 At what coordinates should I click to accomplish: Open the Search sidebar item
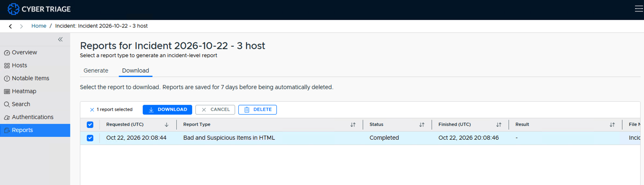[x=35, y=104]
